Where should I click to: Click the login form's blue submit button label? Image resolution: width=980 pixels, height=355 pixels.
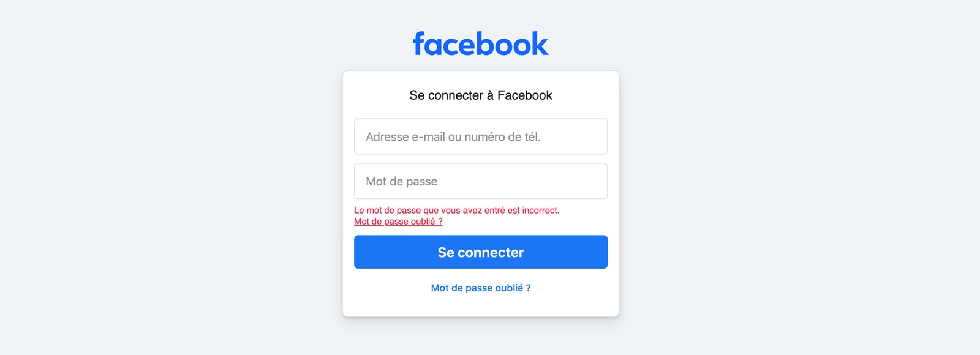pyautogui.click(x=481, y=252)
